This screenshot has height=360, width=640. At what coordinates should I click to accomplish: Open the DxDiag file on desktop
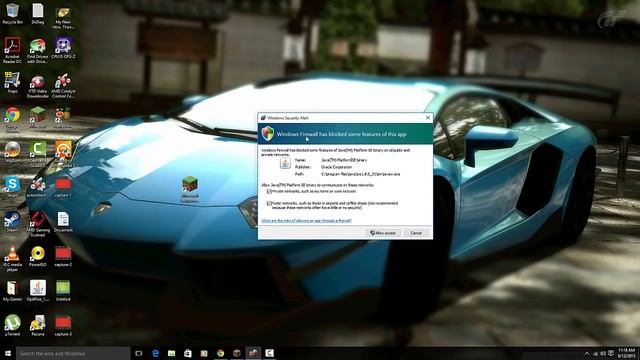point(38,13)
